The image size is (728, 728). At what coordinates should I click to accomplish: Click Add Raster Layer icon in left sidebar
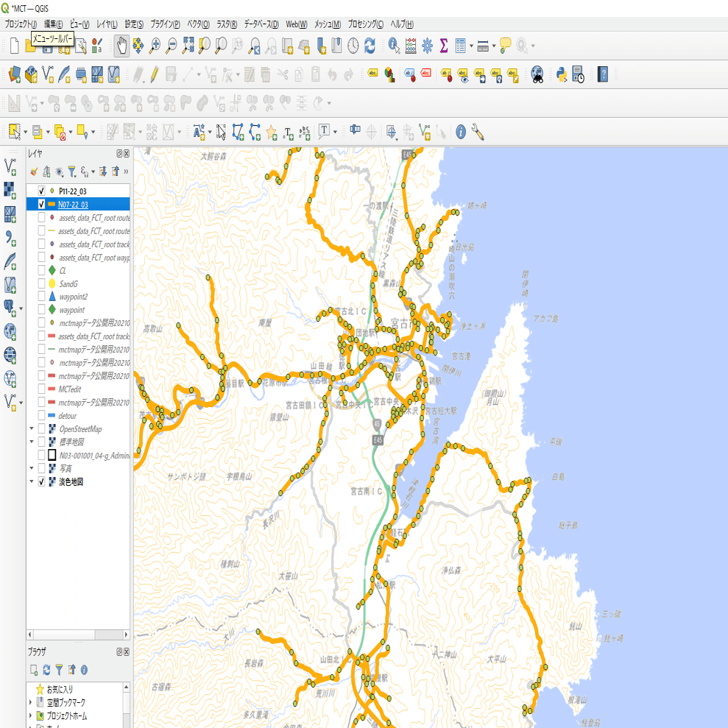tap(10, 190)
